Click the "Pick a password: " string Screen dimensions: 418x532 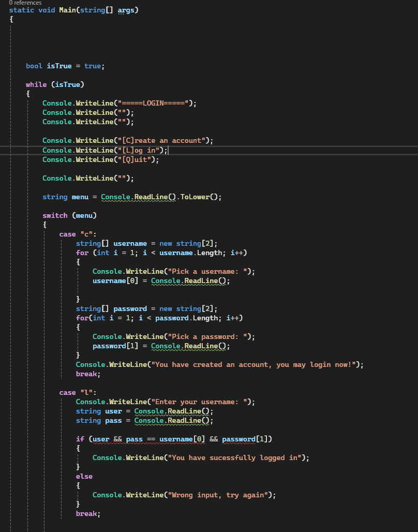(207, 336)
